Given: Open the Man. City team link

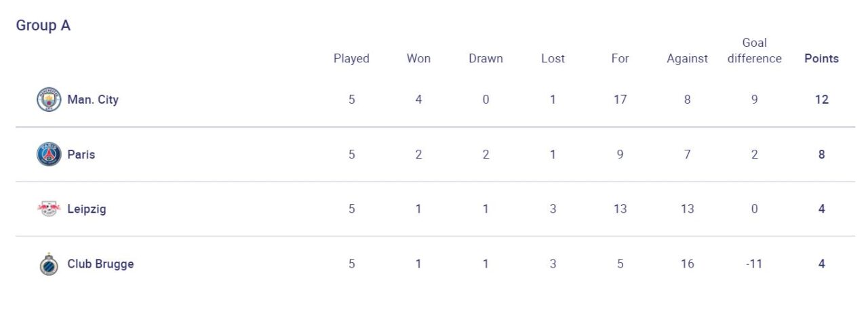Looking at the screenshot, I should click(93, 100).
